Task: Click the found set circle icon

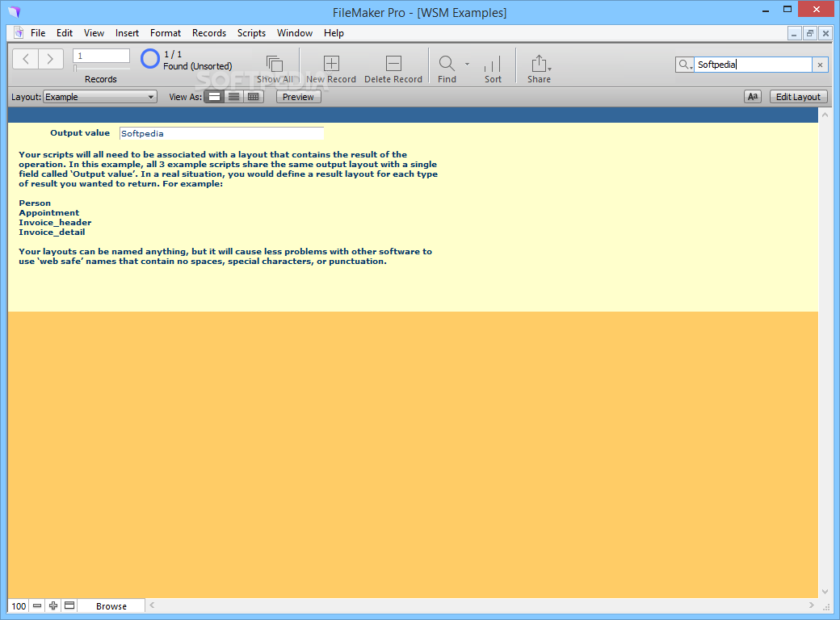Action: click(x=150, y=59)
